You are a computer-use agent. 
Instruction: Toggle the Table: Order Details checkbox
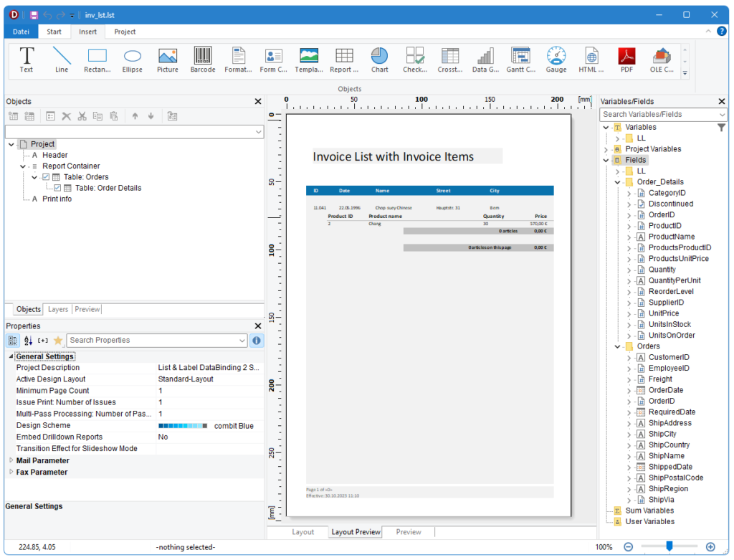57,188
